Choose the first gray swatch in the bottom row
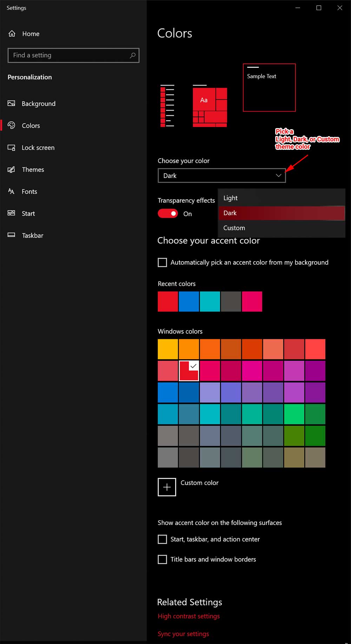 pos(168,457)
